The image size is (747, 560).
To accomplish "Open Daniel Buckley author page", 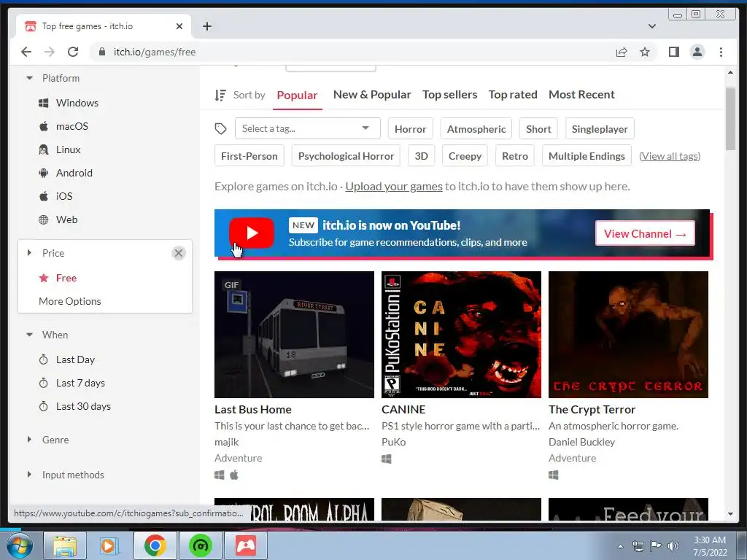I will click(x=581, y=442).
